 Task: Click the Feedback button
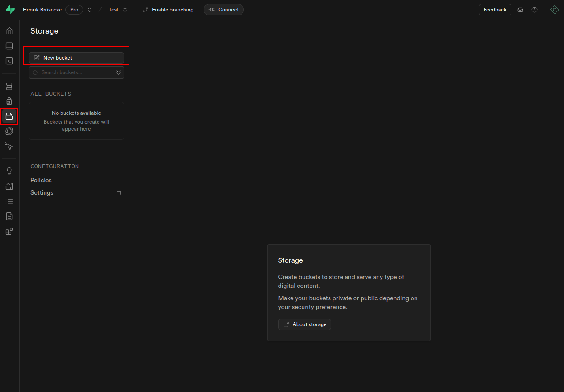pos(495,10)
